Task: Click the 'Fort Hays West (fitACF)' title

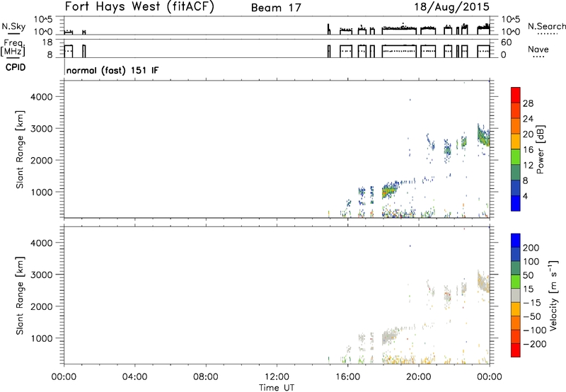Action: pyautogui.click(x=139, y=7)
